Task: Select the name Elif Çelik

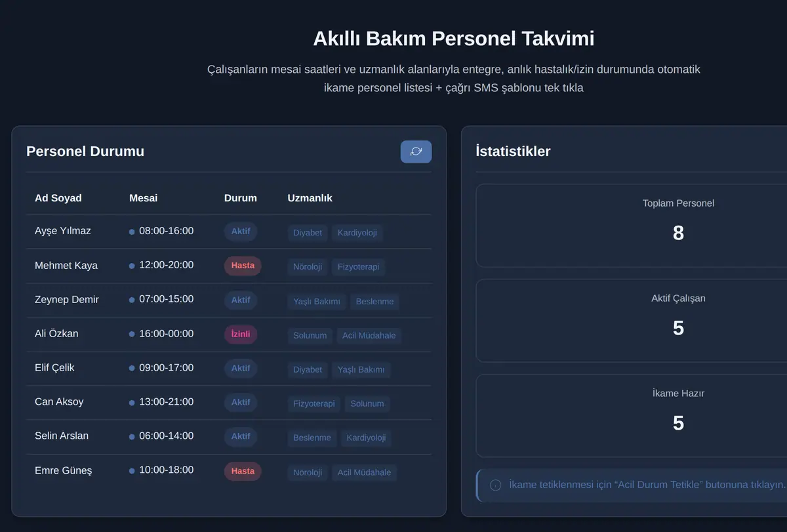Action: tap(54, 368)
